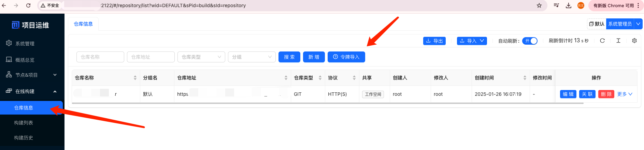Expand the 更多 row actions menu
This screenshot has width=644, height=150.
click(x=625, y=94)
